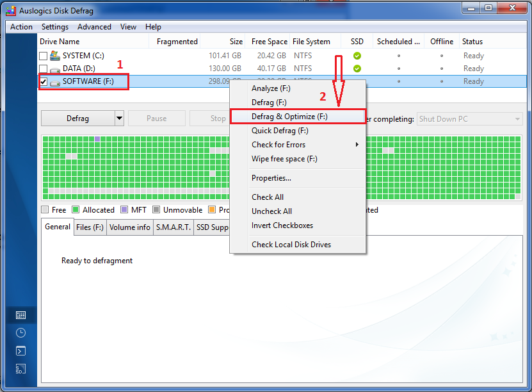Click the main Defrag button
This screenshot has height=392, width=532.
[x=77, y=118]
